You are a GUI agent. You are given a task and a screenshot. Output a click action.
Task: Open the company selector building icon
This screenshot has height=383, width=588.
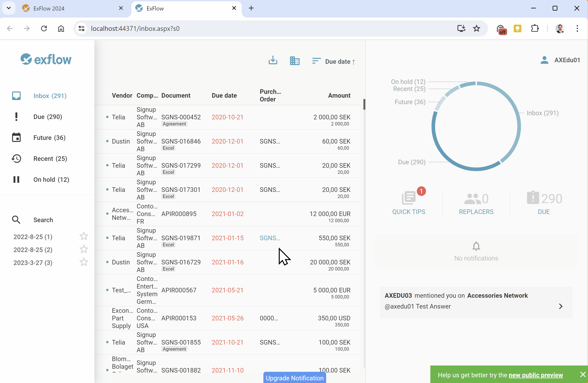click(295, 61)
